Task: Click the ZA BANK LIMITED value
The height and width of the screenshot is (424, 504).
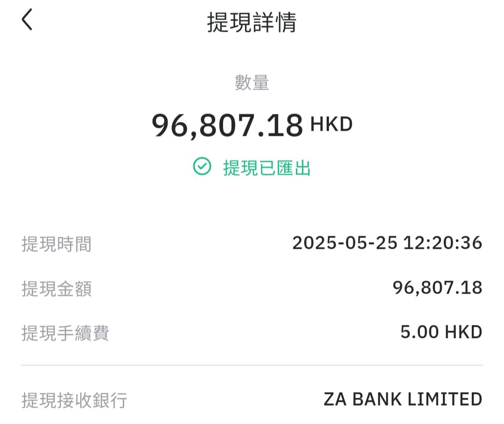Action: click(x=403, y=399)
